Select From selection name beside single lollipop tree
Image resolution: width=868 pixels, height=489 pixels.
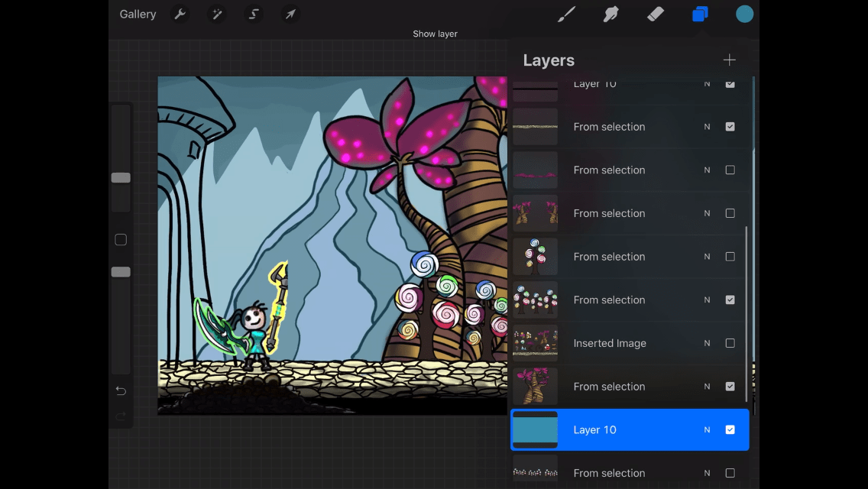point(609,257)
